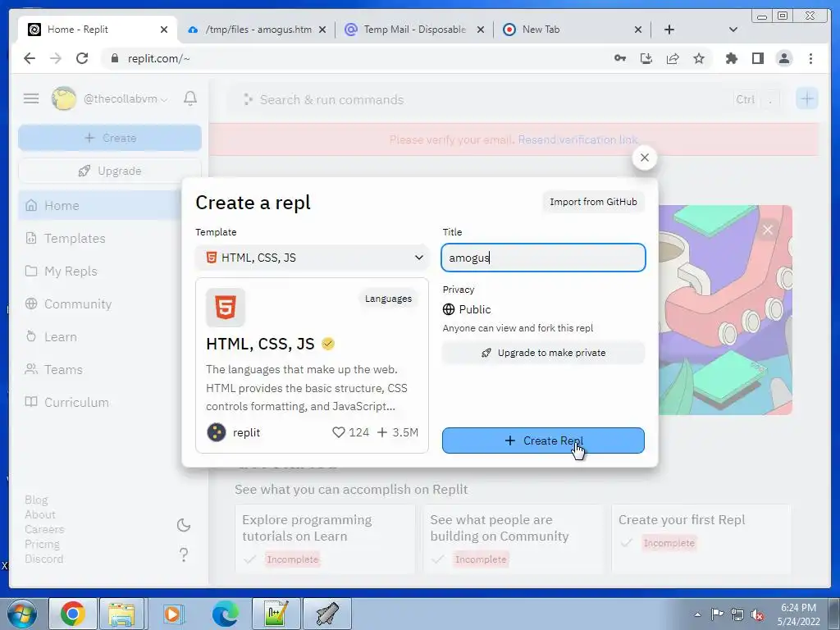Open Create your first Repl card
Image resolution: width=840 pixels, height=630 pixels.
click(702, 539)
